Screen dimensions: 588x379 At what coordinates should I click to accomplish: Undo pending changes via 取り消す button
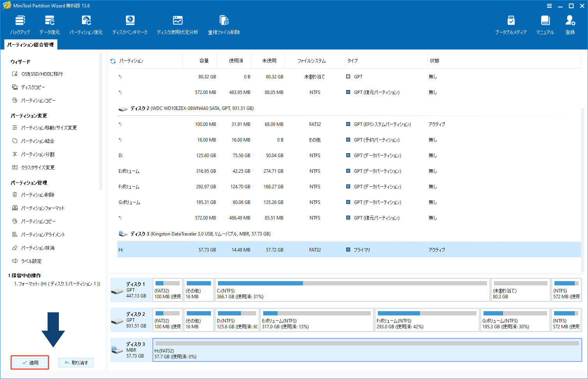pyautogui.click(x=76, y=363)
